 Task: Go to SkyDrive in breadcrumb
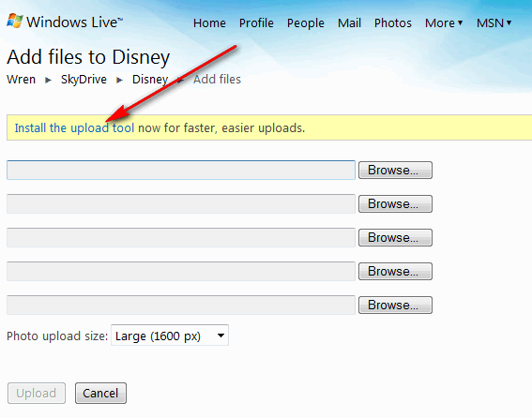click(84, 80)
